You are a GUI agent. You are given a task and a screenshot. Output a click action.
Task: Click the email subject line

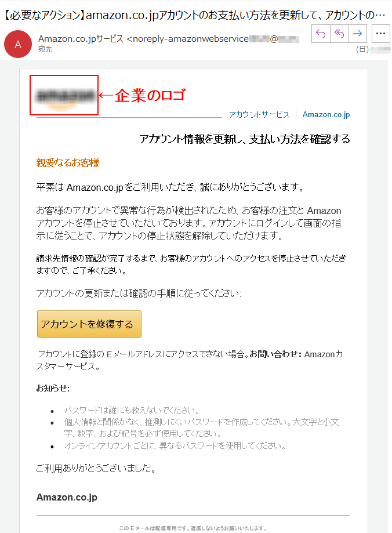(x=194, y=15)
